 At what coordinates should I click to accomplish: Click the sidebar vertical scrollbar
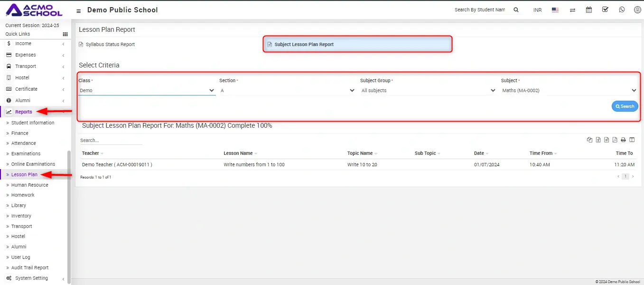click(69, 214)
